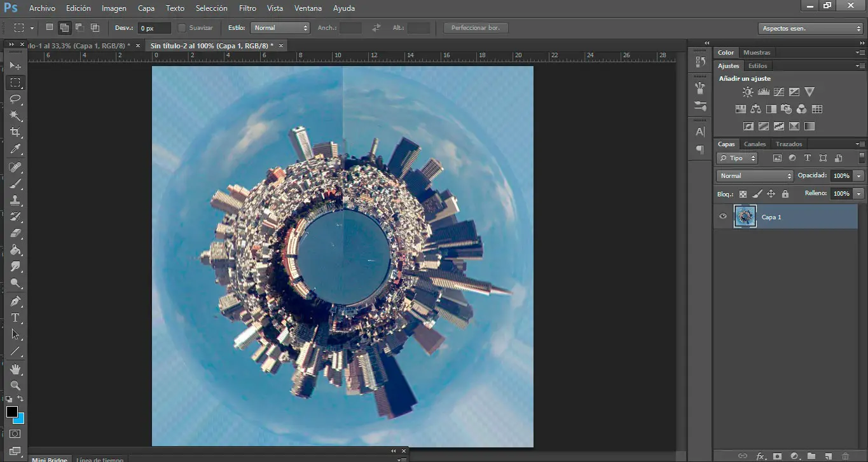Enable the Suavizar checkbox
The image size is (868, 462).
(x=182, y=28)
